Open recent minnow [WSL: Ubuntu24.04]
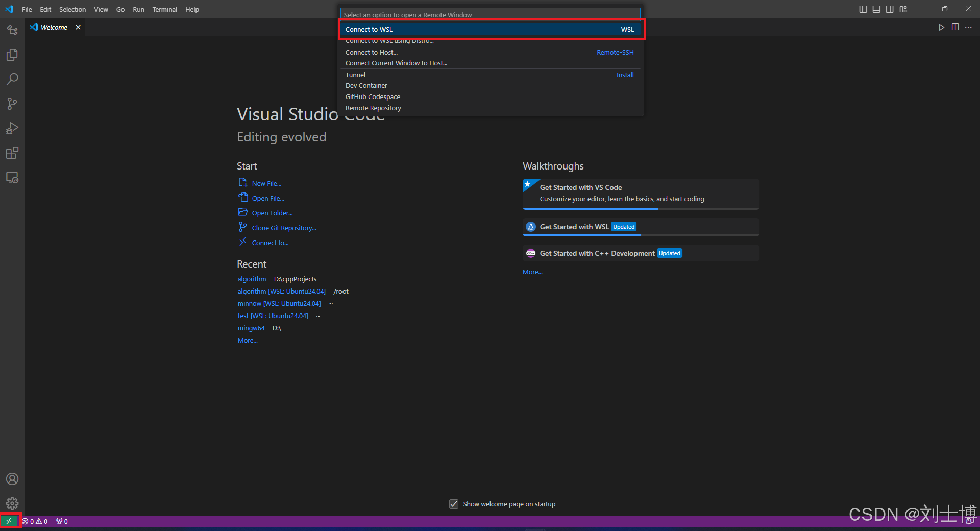The width and height of the screenshot is (980, 531). tap(279, 303)
